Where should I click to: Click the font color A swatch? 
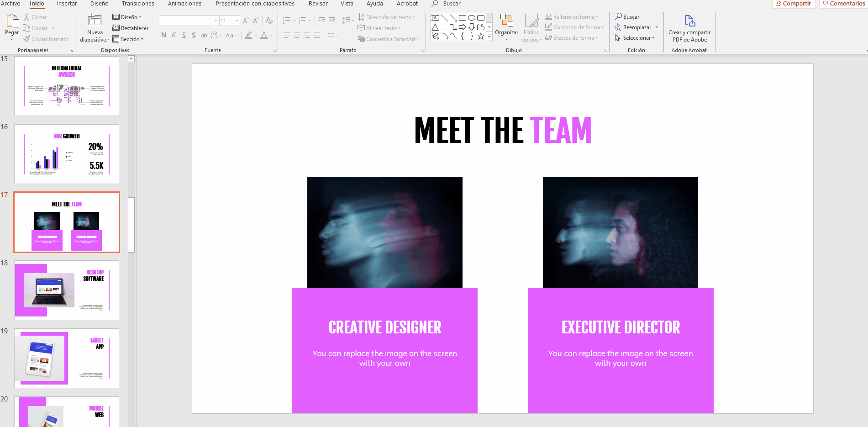pyautogui.click(x=264, y=35)
